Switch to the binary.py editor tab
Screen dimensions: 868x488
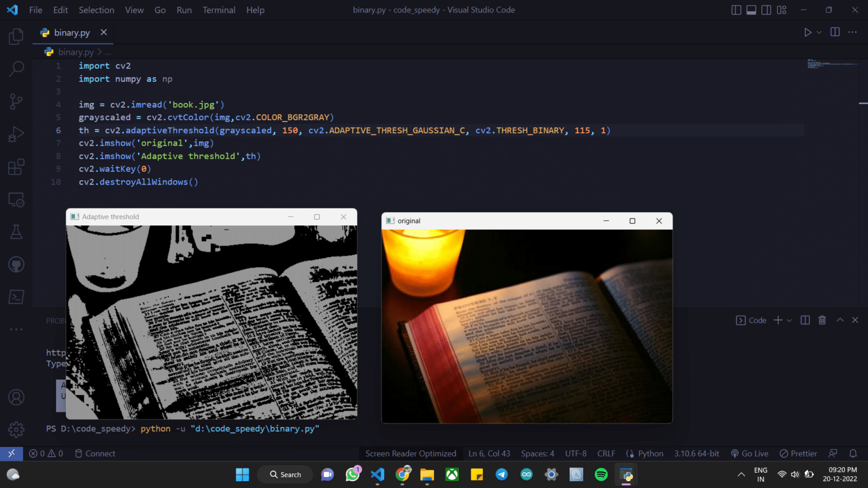click(x=72, y=33)
